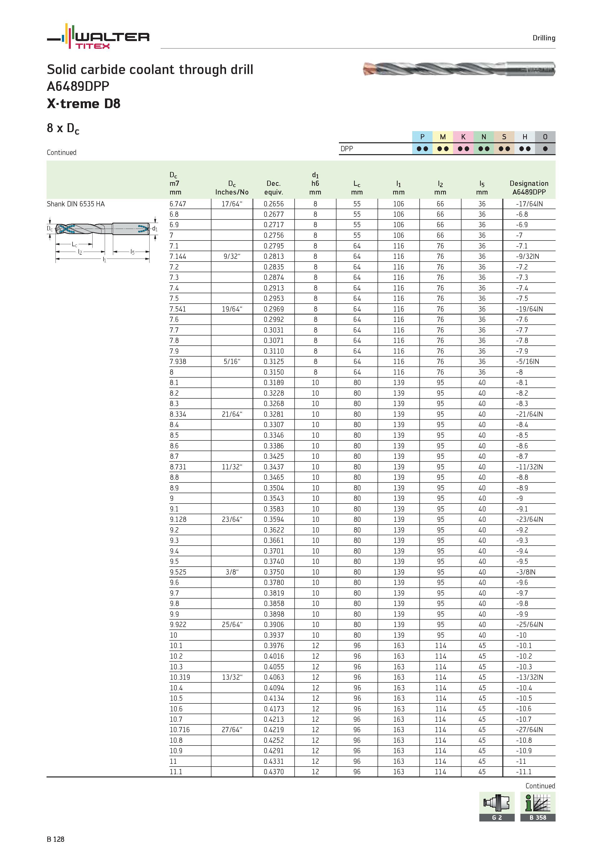Image resolution: width=614 pixels, height=868 pixels.
Task: Click designation -9/32IN
Action: click(528, 257)
